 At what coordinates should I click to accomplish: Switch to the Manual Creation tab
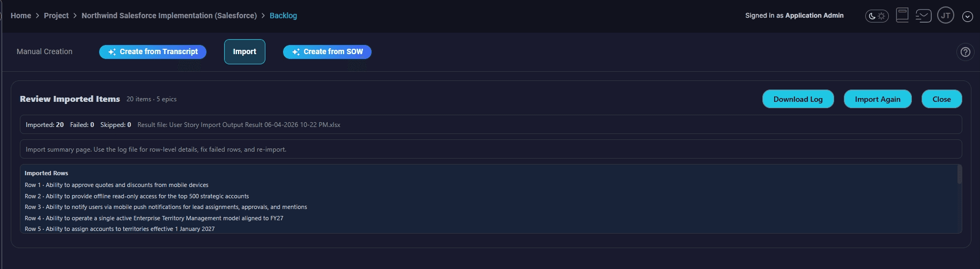44,51
